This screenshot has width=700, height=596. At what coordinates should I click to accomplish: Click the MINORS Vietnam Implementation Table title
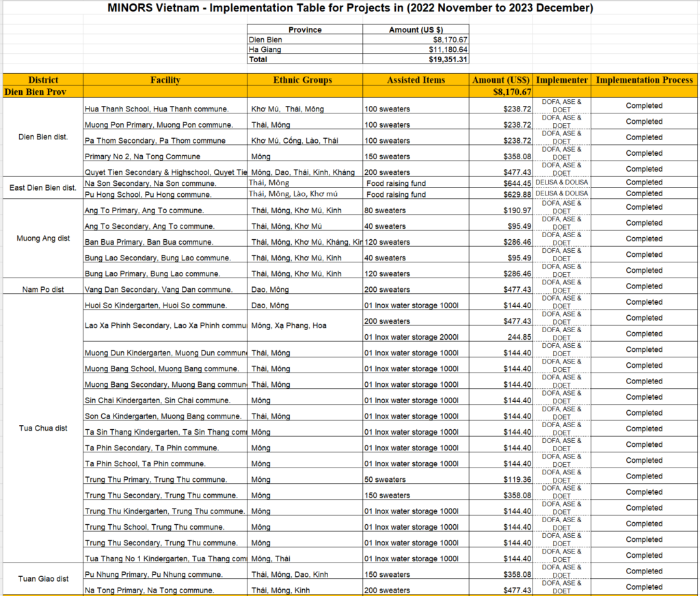350,8
